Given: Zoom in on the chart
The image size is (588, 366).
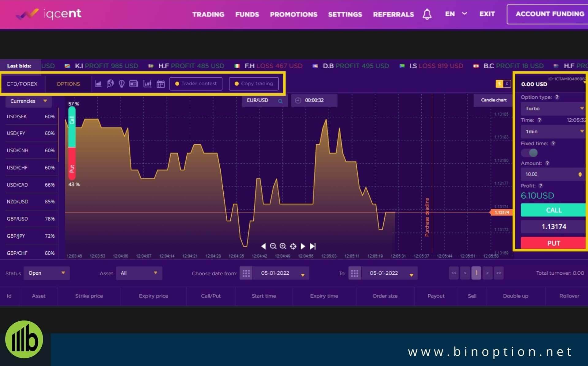Looking at the screenshot, I should tap(283, 246).
